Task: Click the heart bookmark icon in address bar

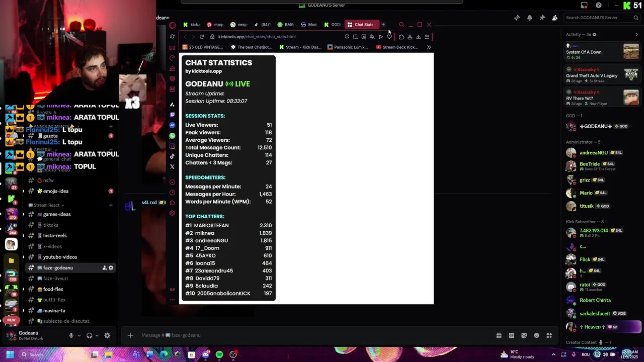Action: click(x=389, y=37)
